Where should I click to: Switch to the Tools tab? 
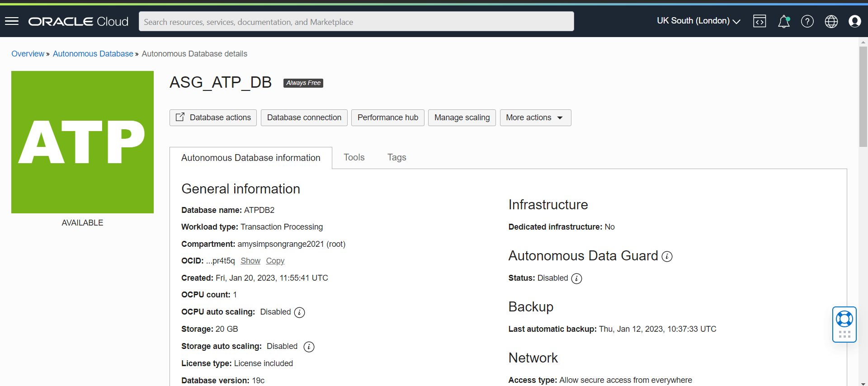(354, 157)
